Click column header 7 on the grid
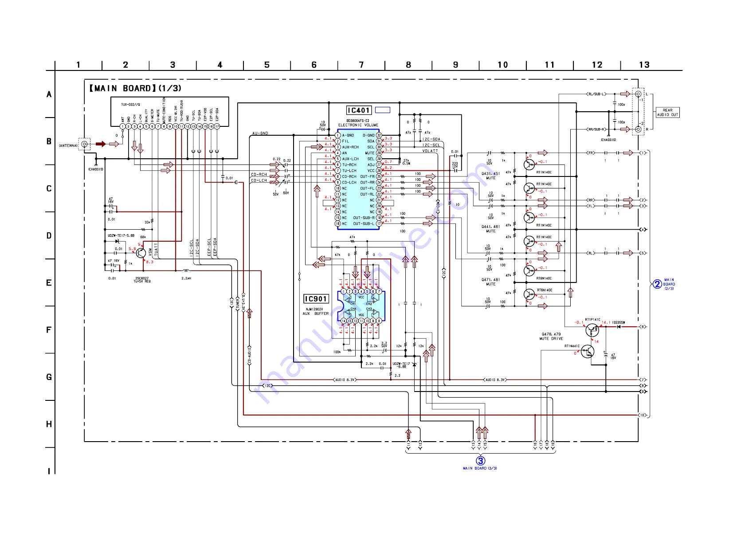 tap(361, 65)
